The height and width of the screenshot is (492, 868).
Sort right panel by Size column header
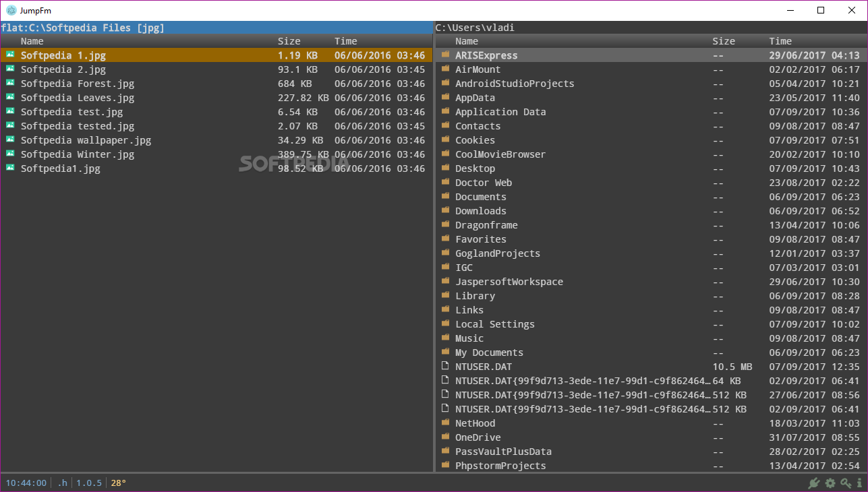click(x=724, y=41)
